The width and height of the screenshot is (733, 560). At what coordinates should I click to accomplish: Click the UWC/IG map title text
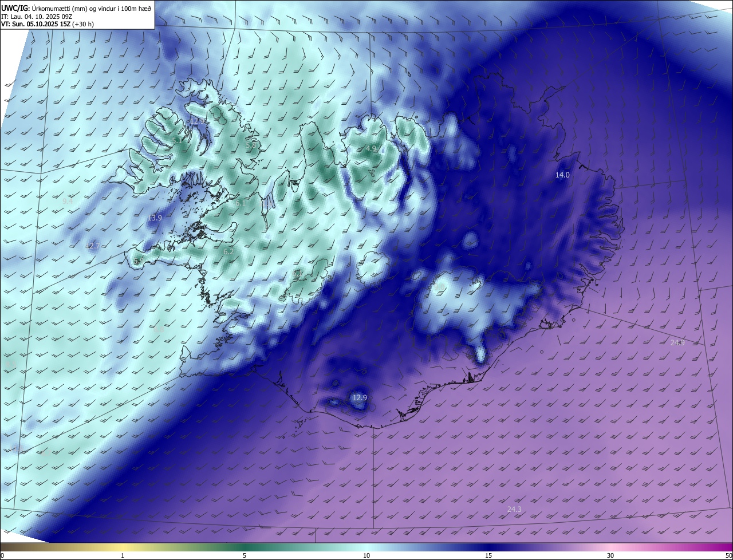[76, 8]
